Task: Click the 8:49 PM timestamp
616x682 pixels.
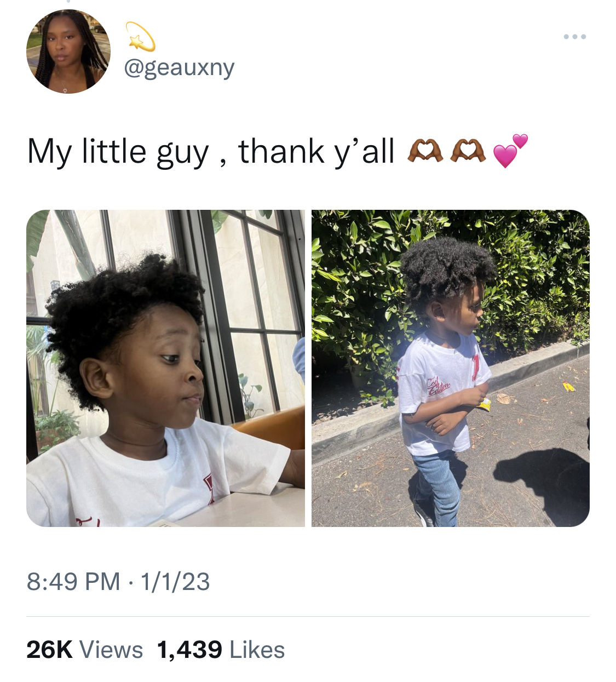Action: pos(73,581)
